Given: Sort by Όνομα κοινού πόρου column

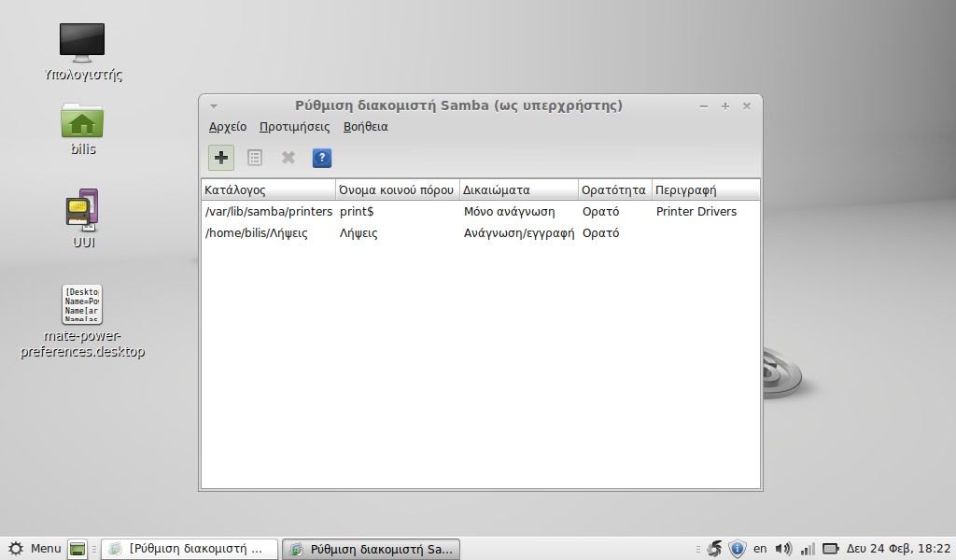Looking at the screenshot, I should 397,189.
